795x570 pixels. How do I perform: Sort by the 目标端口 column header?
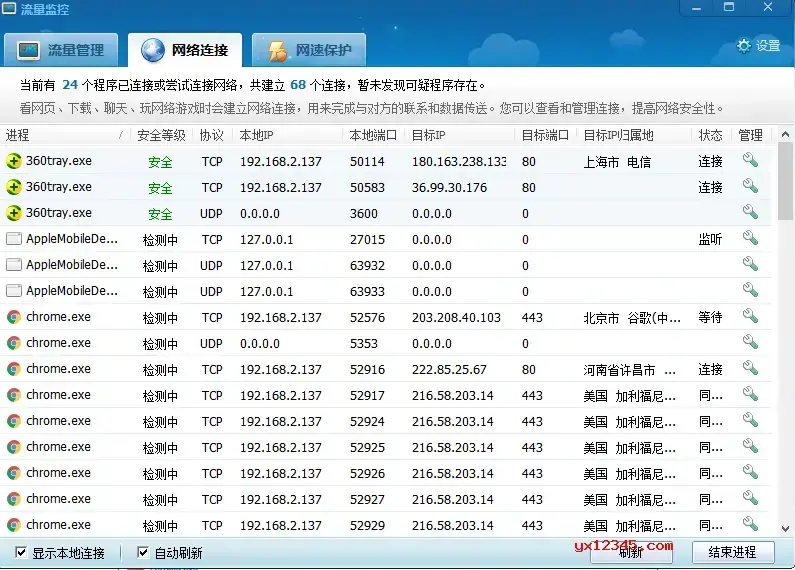[x=546, y=135]
